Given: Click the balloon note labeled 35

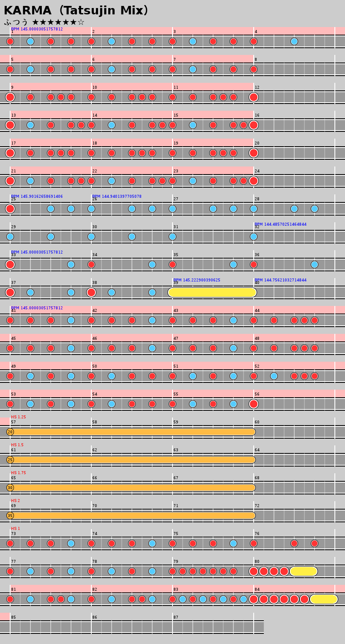Looking at the screenshot, I should (x=10, y=516).
